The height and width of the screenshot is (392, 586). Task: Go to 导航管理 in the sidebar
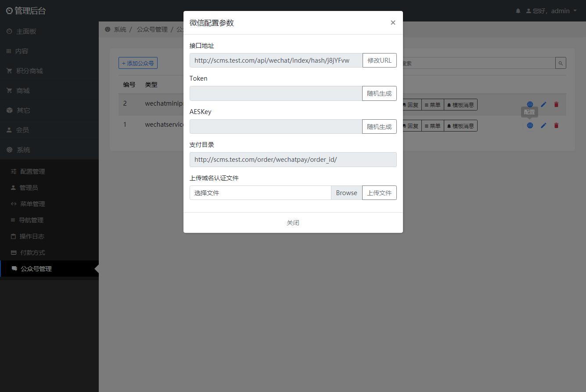tap(49, 220)
